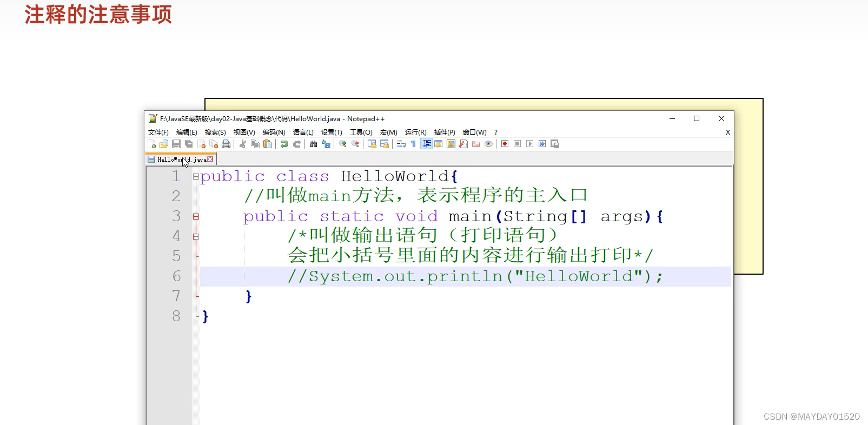Close the HelloWorld.java tab with red X
868x425 pixels.
click(x=210, y=160)
